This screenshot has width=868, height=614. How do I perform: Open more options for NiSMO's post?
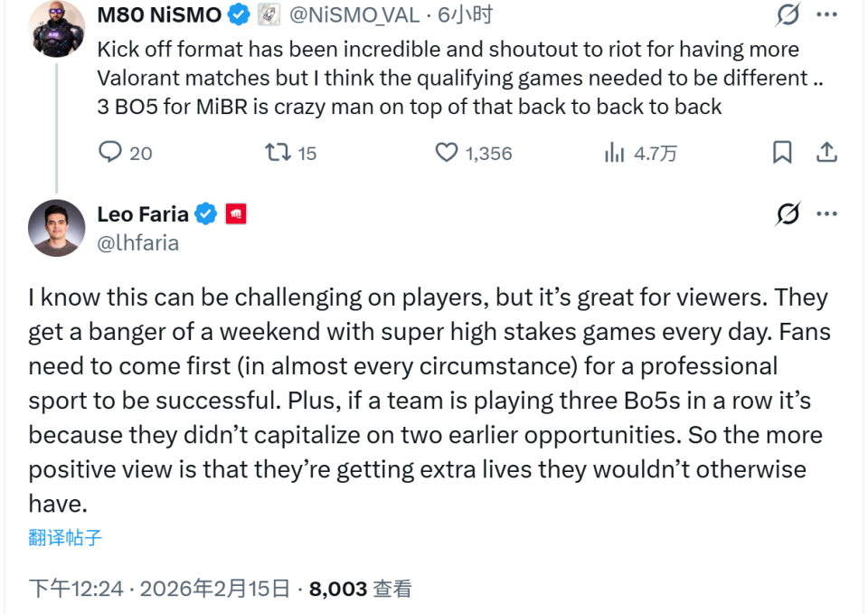(x=826, y=14)
